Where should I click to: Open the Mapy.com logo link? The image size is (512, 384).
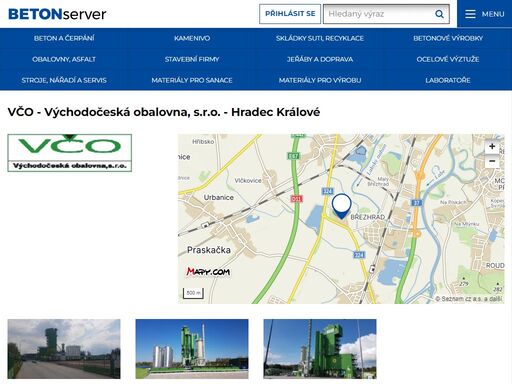click(x=208, y=272)
